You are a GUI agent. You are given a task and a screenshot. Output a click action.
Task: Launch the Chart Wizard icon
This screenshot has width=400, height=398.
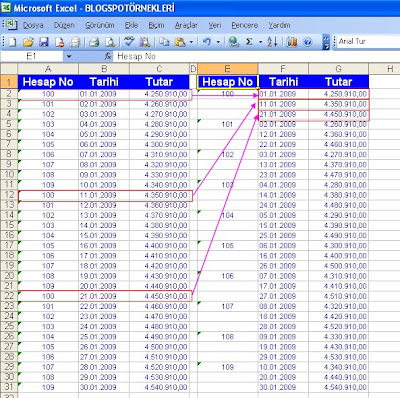(x=292, y=42)
